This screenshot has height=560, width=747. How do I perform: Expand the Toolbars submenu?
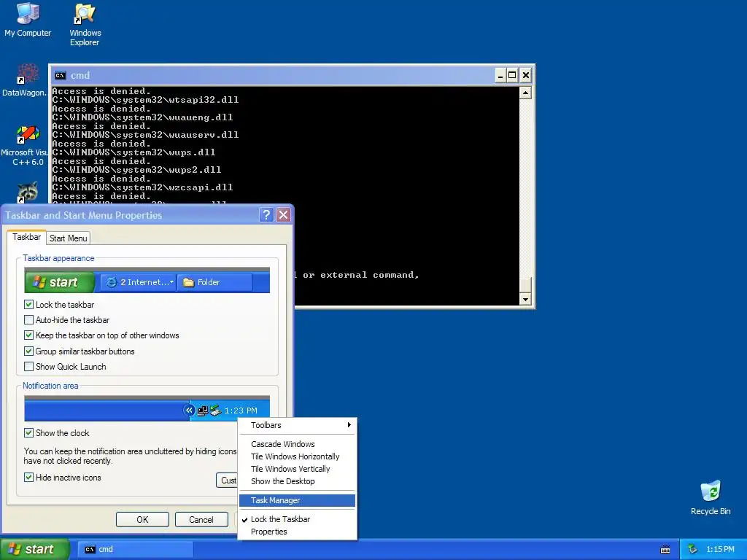298,425
